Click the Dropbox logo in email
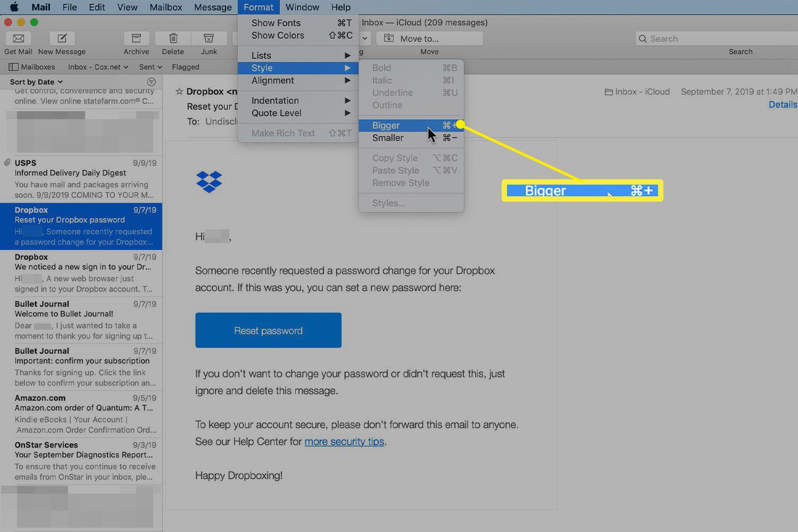798x532 pixels. pyautogui.click(x=209, y=182)
